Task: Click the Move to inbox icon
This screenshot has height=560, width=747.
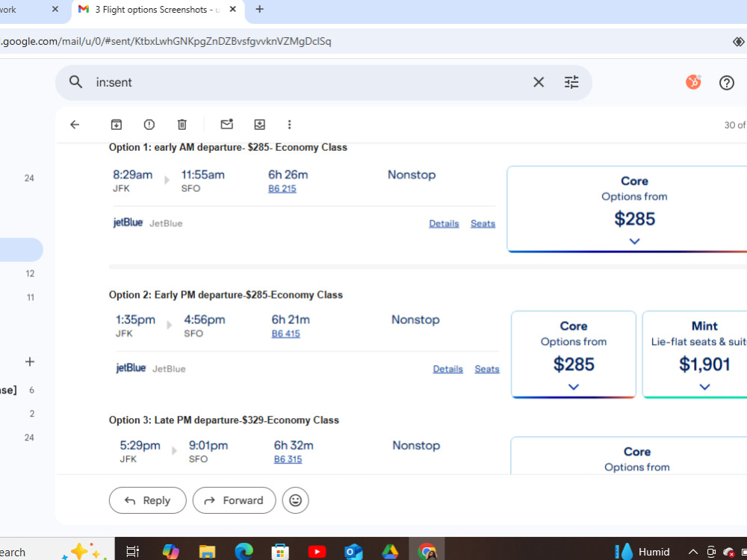Action: point(260,125)
